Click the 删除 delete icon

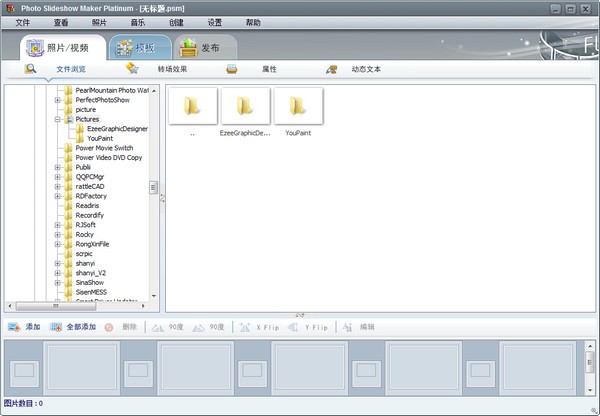[x=109, y=327]
